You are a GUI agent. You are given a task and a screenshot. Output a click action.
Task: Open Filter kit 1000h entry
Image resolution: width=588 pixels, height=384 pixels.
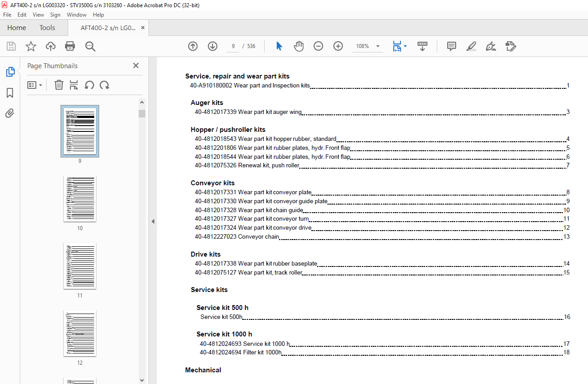[385, 353]
